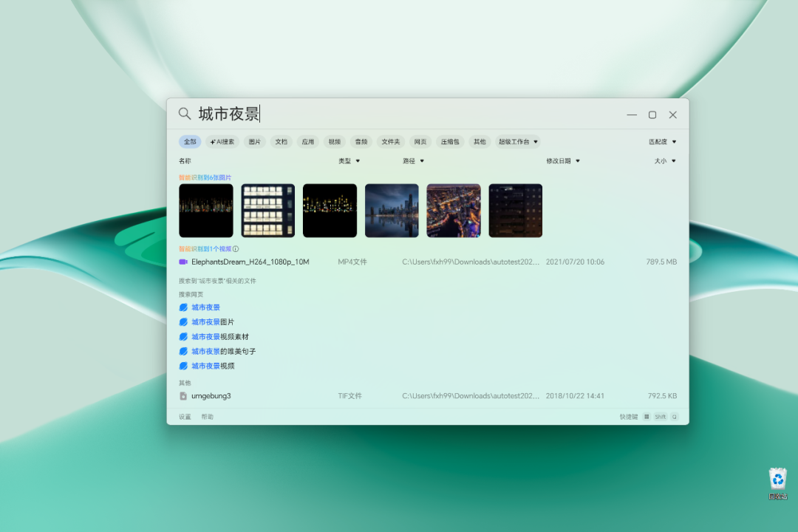This screenshot has width=798, height=532.
Task: Click the browser icon beside 城市夜景图片
Action: [x=183, y=322]
